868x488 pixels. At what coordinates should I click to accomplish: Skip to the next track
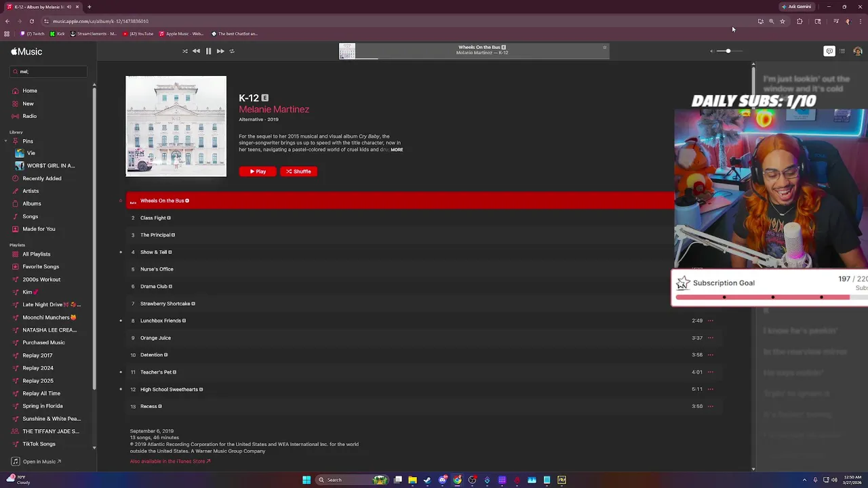(220, 51)
